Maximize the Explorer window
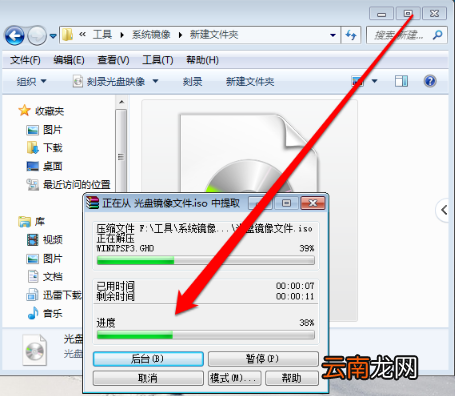The width and height of the screenshot is (455, 396). 408,14
